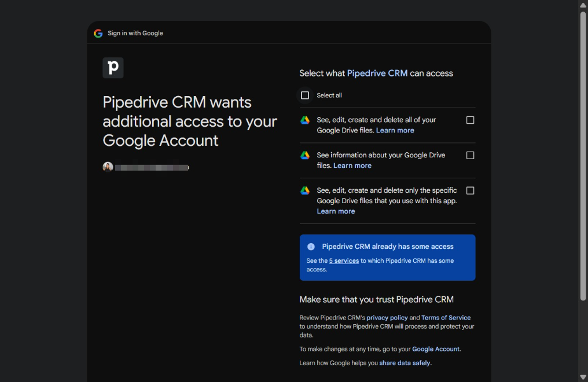The image size is (588, 382).
Task: Click the account profile avatar
Action: (108, 167)
